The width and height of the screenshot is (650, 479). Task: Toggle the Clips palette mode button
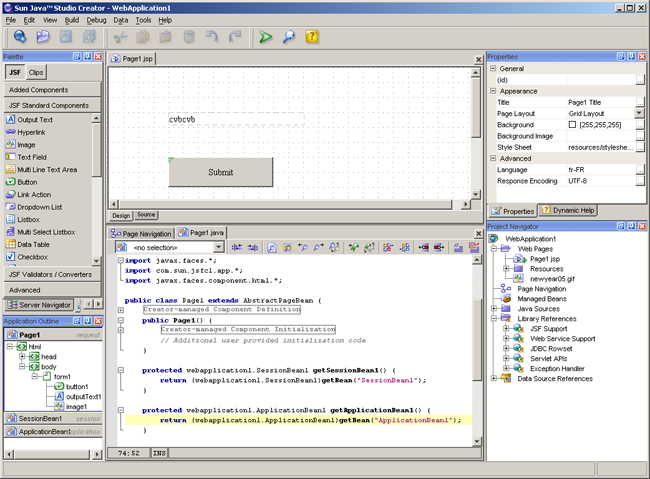(36, 73)
